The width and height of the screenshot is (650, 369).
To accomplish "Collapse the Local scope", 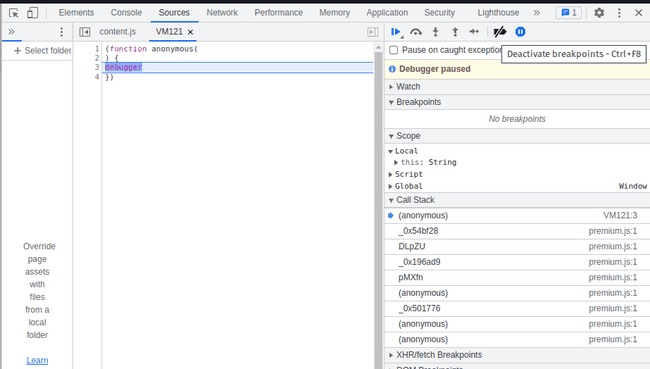I will tap(390, 151).
